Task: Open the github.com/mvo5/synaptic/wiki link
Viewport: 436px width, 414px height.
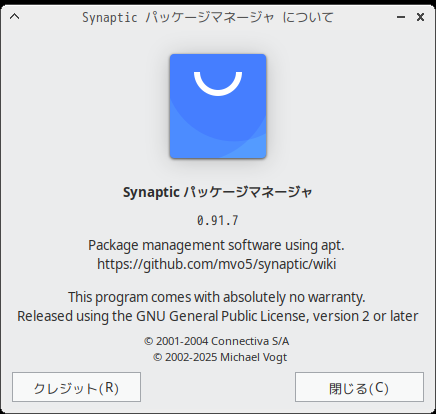Action: click(217, 264)
